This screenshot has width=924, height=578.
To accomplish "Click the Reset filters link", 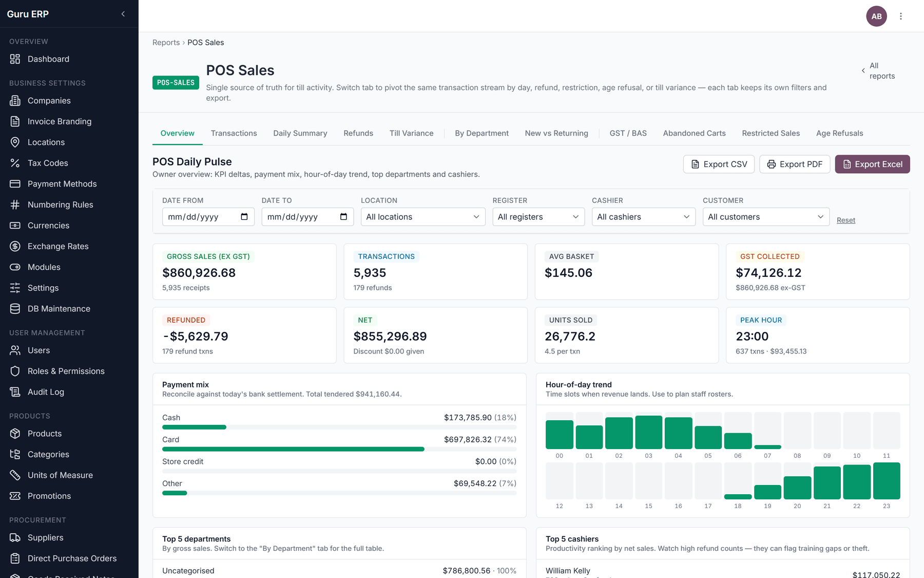I will click(846, 220).
